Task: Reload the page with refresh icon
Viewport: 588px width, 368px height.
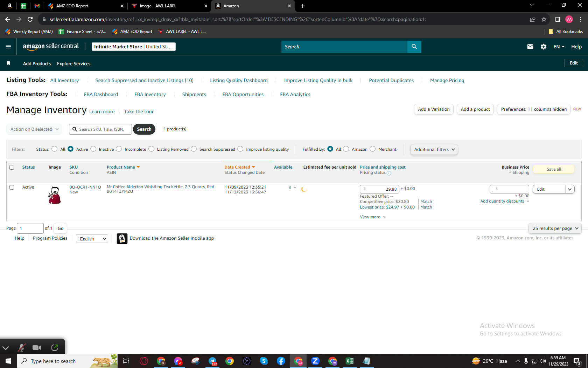Action: point(30,19)
